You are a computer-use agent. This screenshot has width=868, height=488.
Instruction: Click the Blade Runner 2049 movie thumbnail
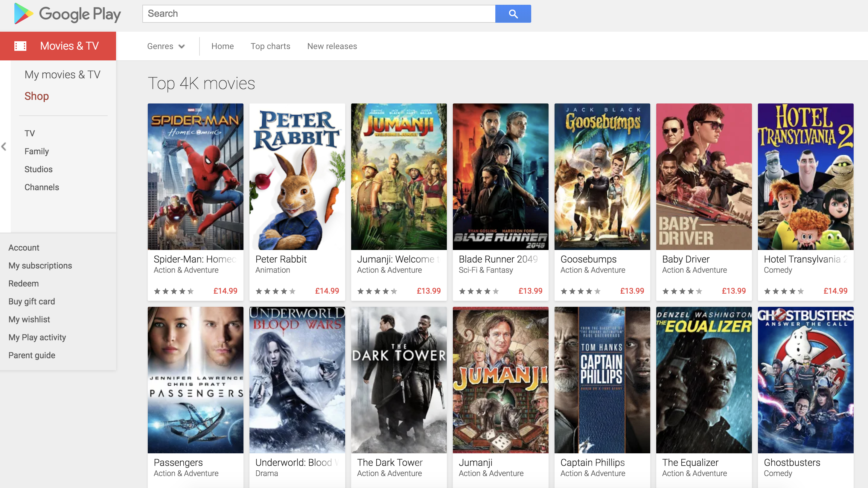tap(501, 176)
